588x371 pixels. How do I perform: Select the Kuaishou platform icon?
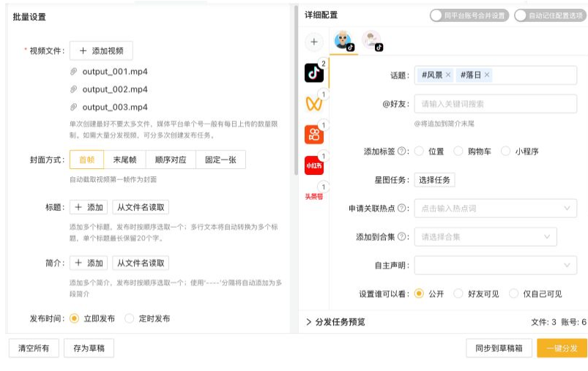click(x=314, y=135)
